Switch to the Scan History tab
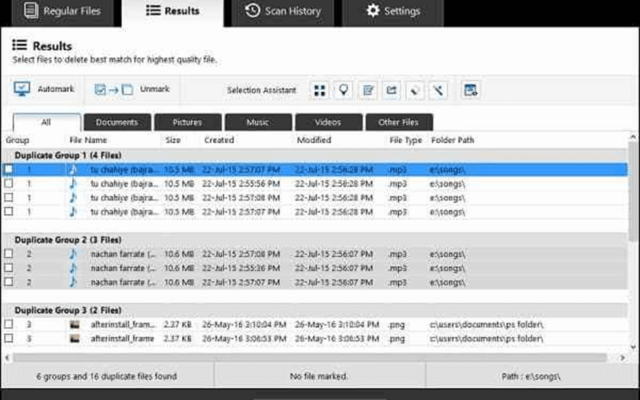Screen dimensions: 640x400 (x=283, y=12)
